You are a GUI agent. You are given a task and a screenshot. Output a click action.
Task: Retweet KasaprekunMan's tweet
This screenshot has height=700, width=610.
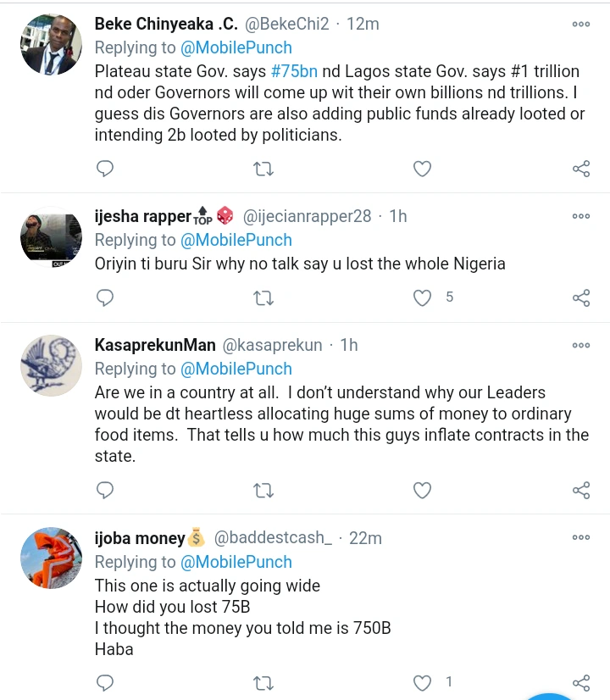tap(263, 490)
